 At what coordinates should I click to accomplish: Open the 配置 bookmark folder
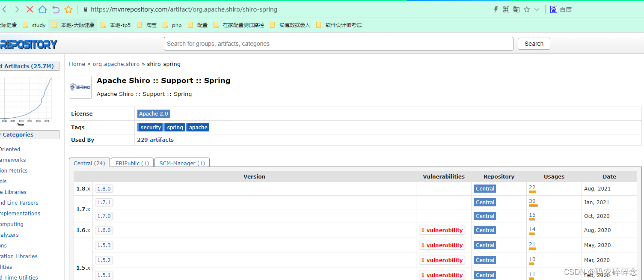tap(198, 25)
